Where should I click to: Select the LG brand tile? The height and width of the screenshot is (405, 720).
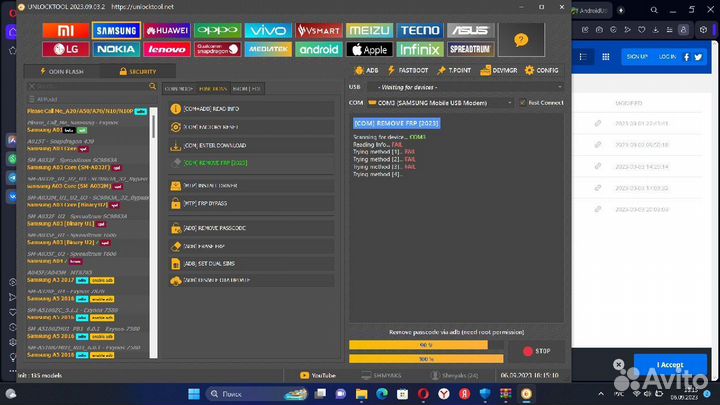[x=66, y=49]
